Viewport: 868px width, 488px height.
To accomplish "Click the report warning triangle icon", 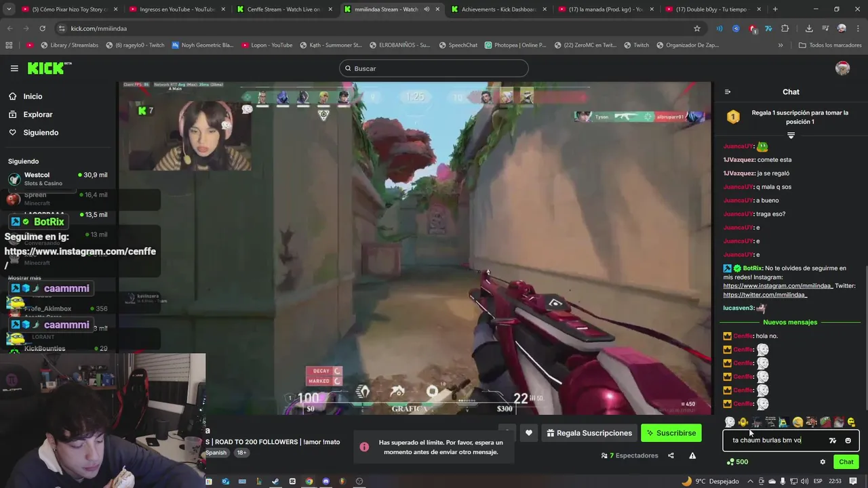I will pos(692,455).
